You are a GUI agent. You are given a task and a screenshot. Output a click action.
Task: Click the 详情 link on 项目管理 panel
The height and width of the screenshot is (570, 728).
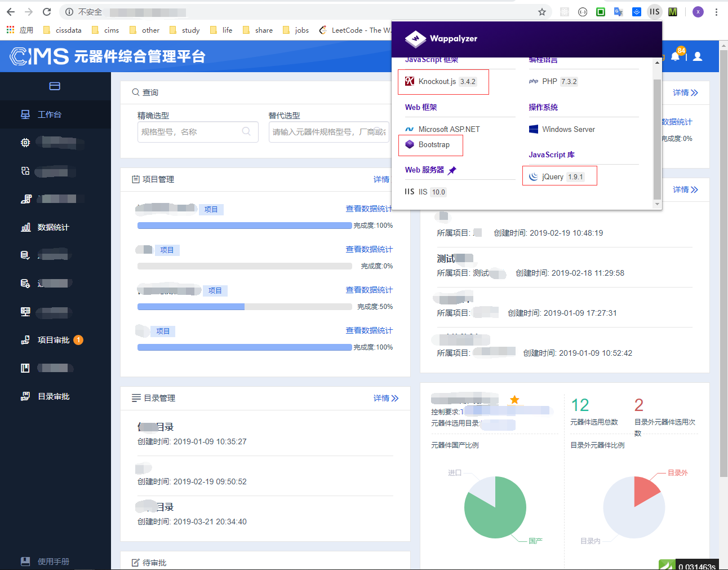[381, 179]
